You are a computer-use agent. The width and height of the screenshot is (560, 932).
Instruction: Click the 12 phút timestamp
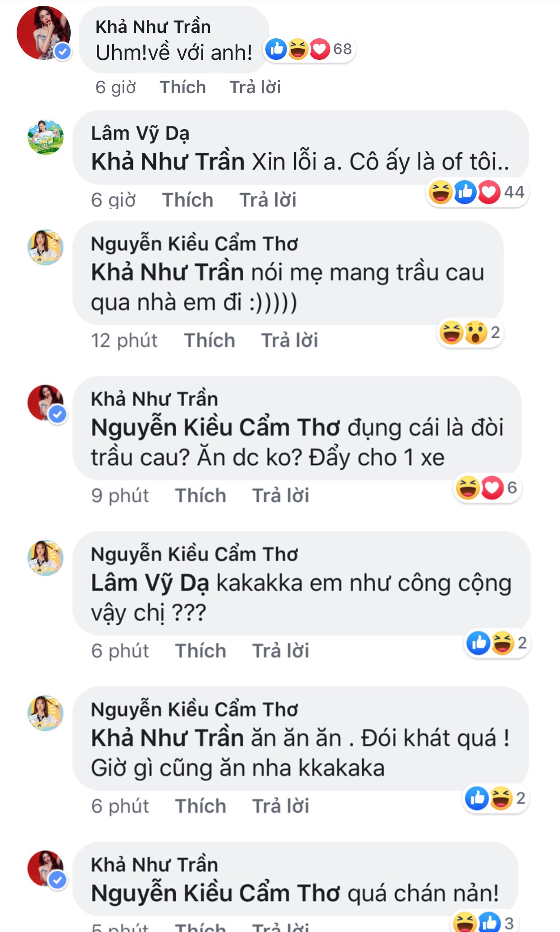click(x=124, y=341)
